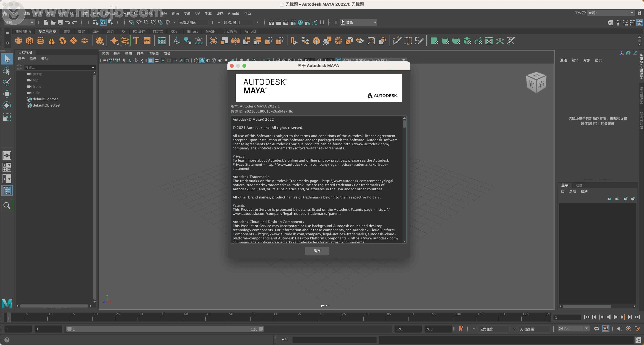Click 确定 in the About Maya dialog
The image size is (644, 345).
pyautogui.click(x=317, y=251)
